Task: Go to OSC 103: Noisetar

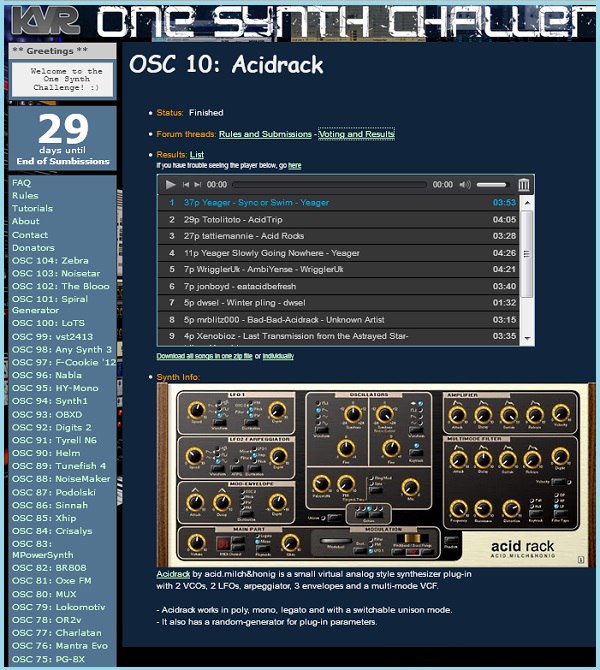Action: click(56, 273)
